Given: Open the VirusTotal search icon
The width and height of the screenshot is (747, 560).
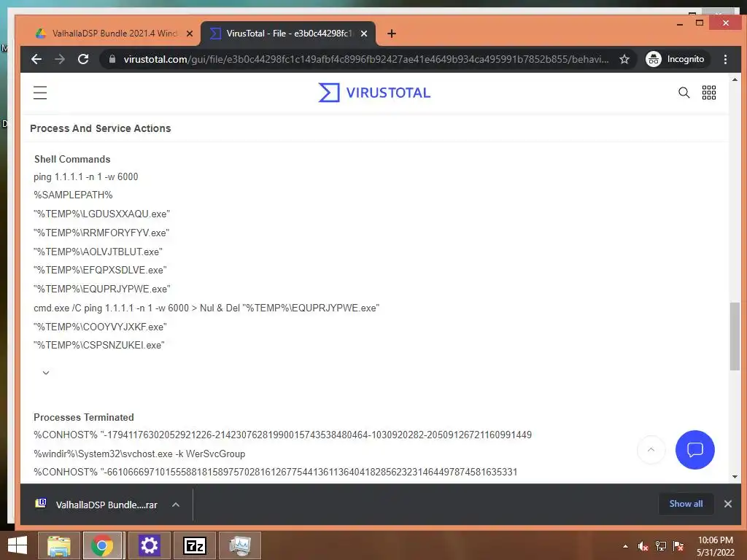Looking at the screenshot, I should pos(684,93).
